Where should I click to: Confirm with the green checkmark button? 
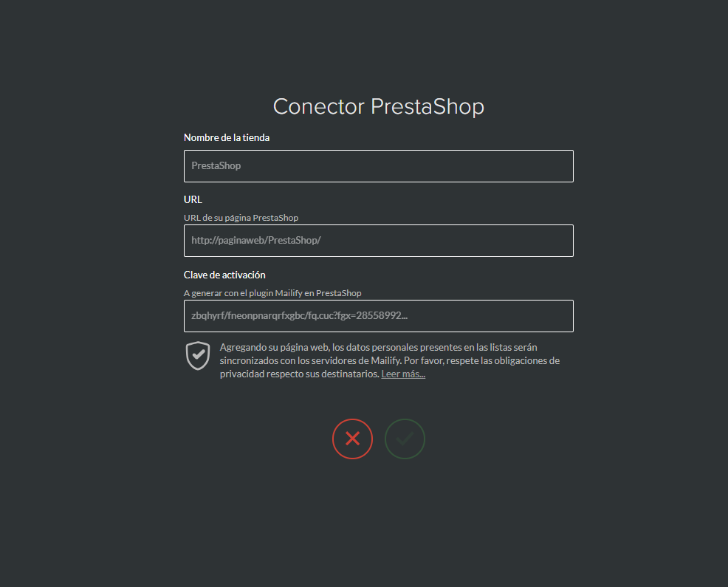(405, 439)
